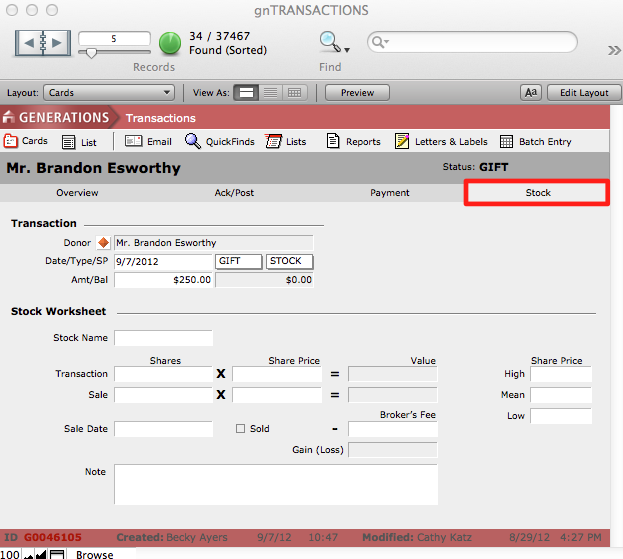Screen dimensions: 623x559
Task: Click the Edit Layout button
Action: tap(583, 93)
